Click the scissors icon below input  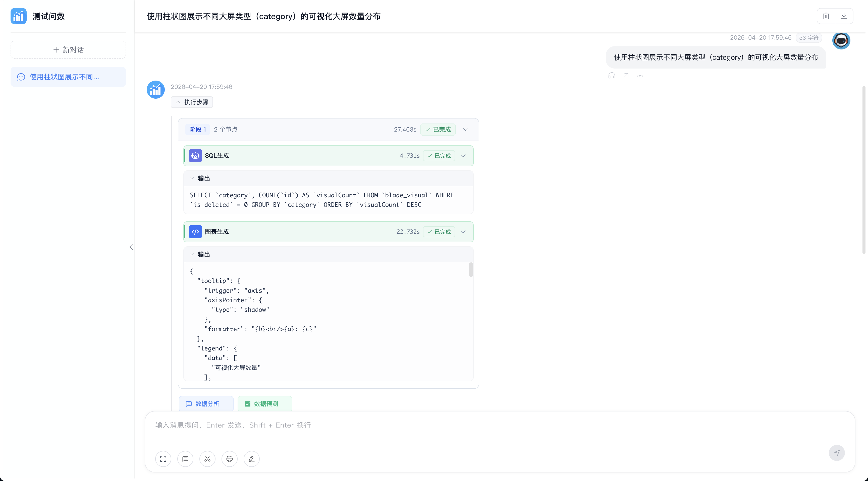click(207, 459)
